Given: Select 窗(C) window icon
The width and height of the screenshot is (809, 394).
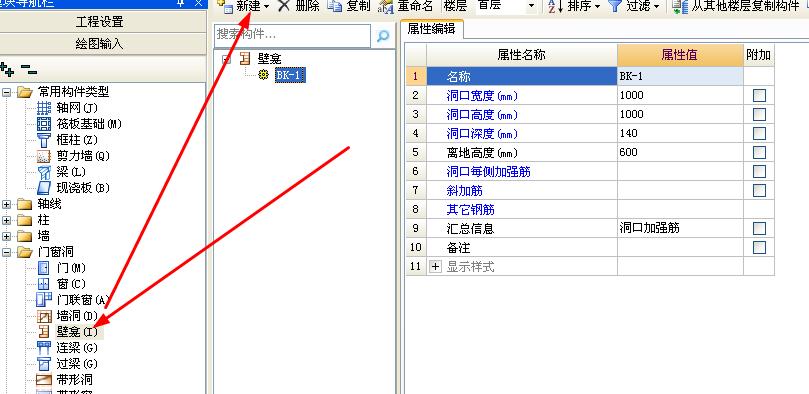Looking at the screenshot, I should [44, 284].
